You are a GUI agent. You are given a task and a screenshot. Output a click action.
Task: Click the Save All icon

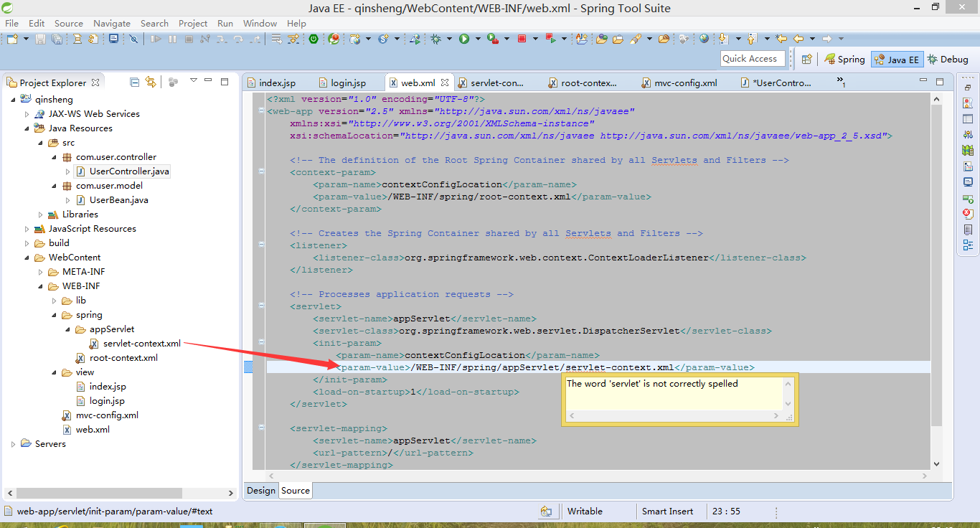pos(57,39)
